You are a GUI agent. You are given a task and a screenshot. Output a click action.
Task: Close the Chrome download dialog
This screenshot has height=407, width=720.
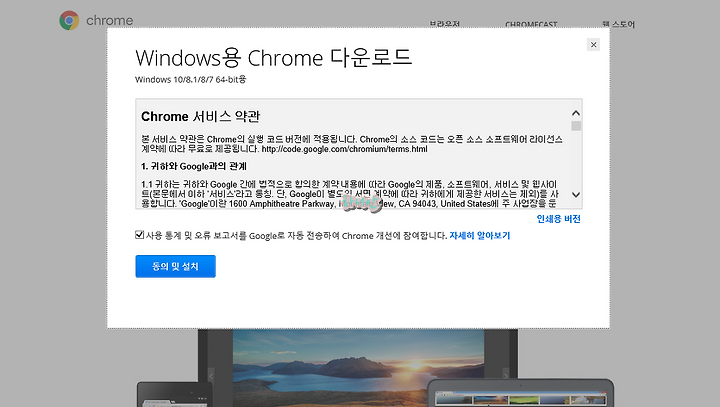(x=593, y=45)
